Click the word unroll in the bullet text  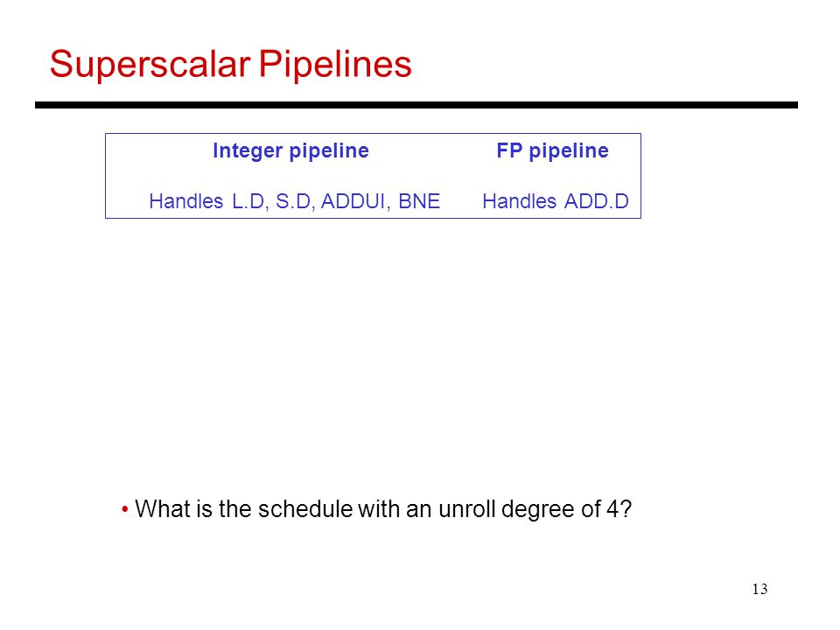(467, 509)
